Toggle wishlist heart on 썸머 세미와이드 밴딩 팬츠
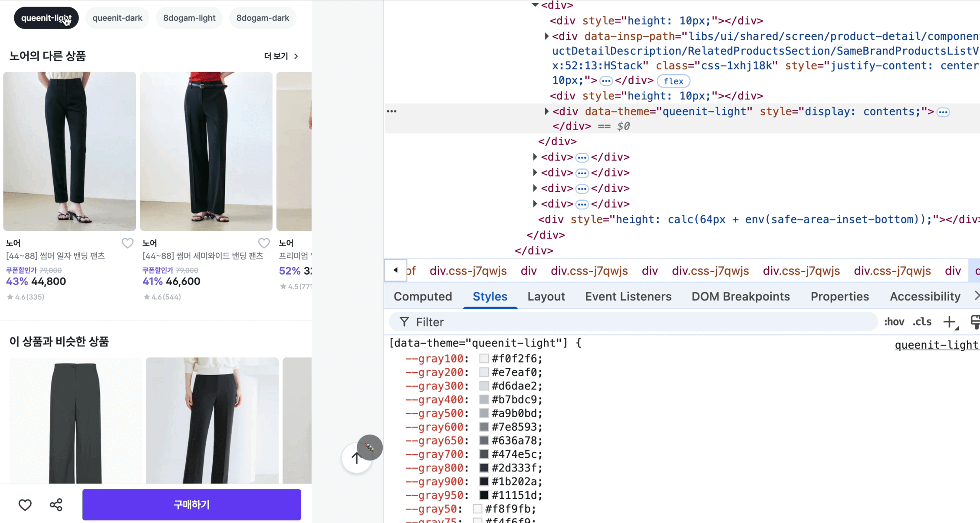 [x=264, y=243]
